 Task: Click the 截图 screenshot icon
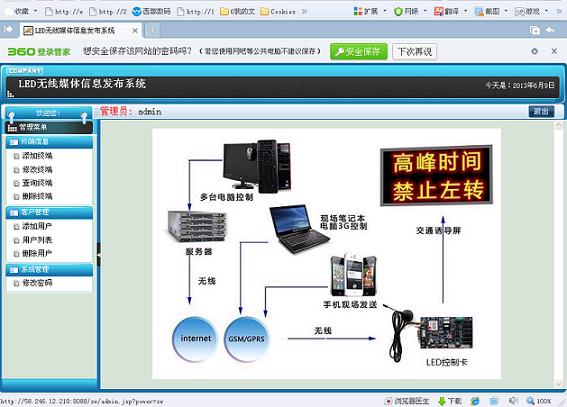click(479, 12)
